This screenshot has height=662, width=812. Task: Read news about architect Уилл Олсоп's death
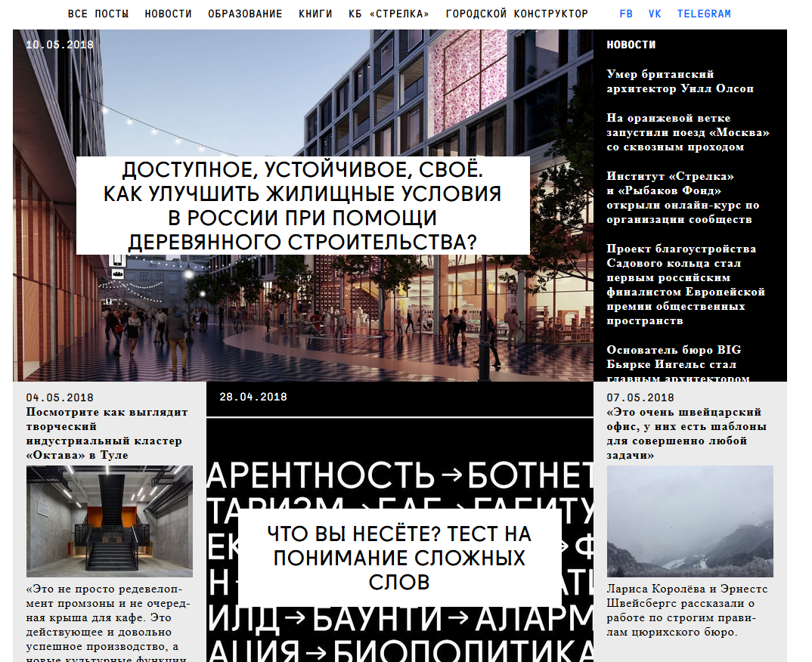coord(680,82)
